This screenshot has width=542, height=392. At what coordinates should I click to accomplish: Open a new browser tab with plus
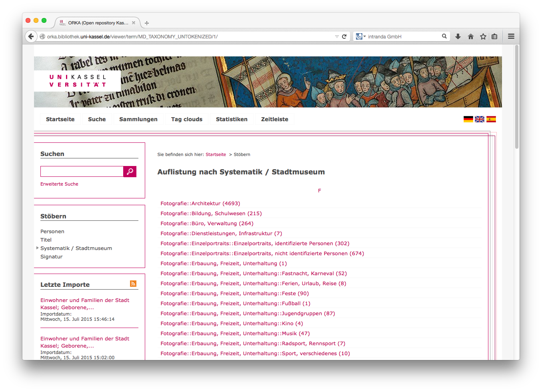click(x=147, y=23)
